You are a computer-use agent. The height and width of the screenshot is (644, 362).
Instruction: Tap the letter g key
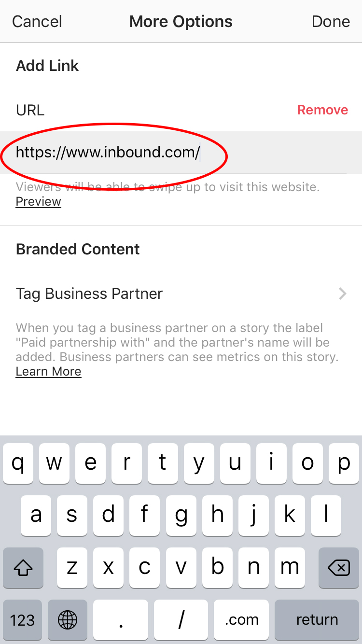(181, 515)
